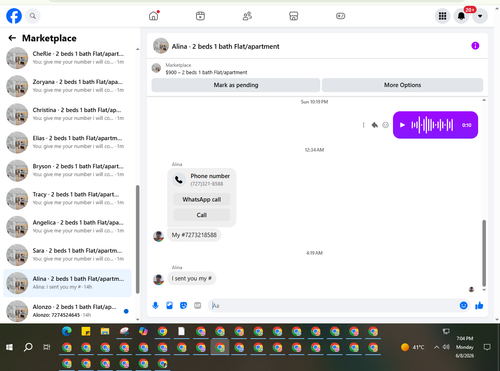Open the Windows action center

click(487, 347)
